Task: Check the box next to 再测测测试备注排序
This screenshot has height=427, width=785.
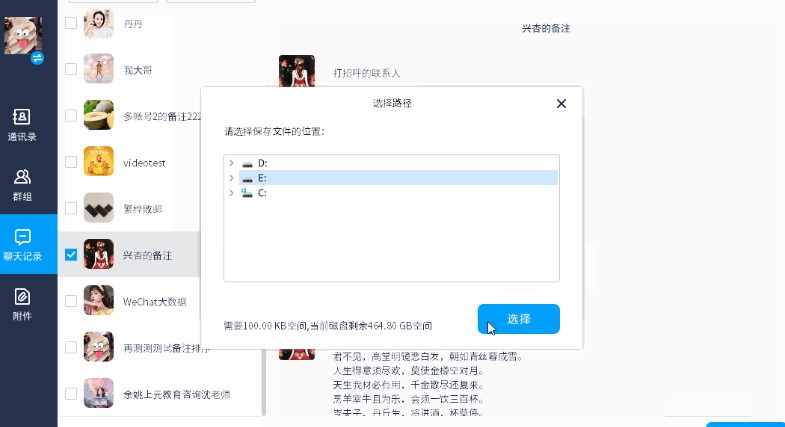Action: coord(71,347)
